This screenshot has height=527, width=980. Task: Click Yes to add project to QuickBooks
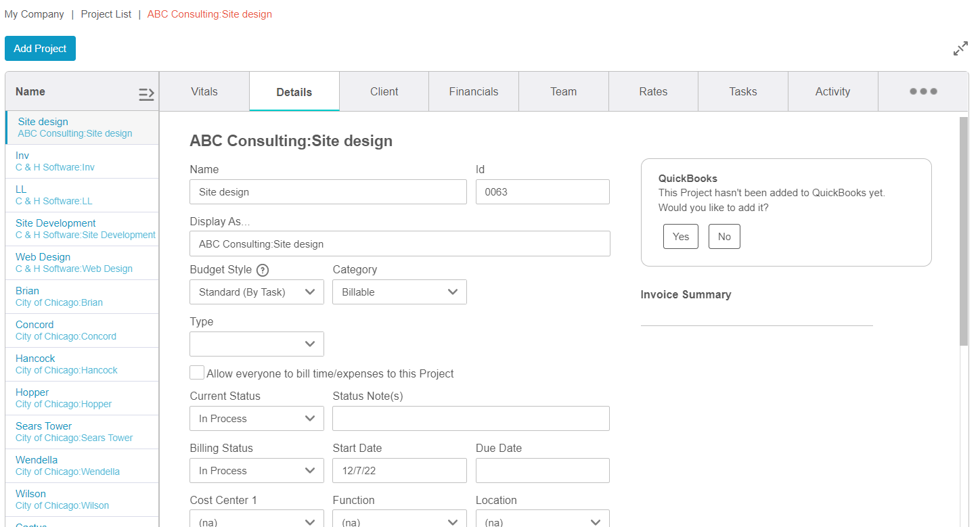[680, 236]
